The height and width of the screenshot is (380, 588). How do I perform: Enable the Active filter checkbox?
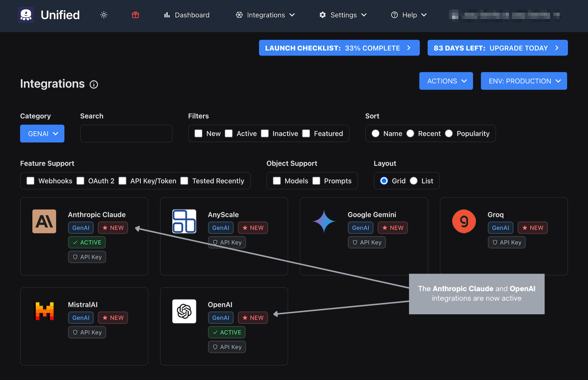point(229,133)
